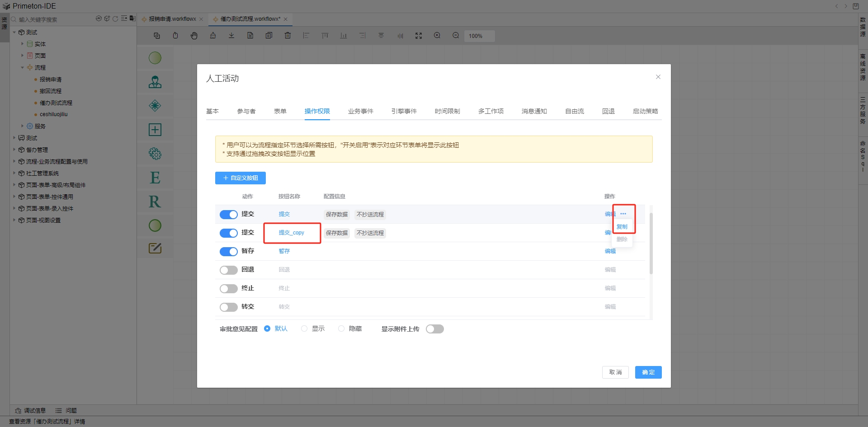Zoom in on the workflow canvas
The width and height of the screenshot is (868, 427).
(x=437, y=36)
